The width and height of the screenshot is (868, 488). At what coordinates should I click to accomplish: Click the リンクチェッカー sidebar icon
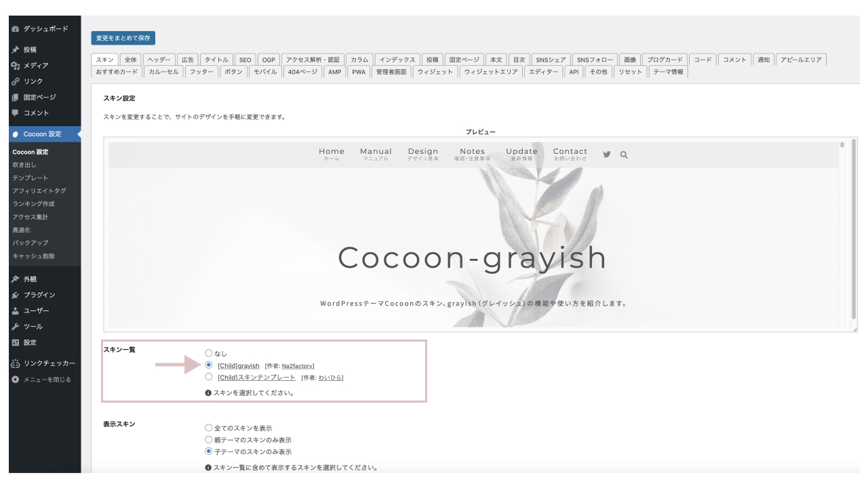(16, 364)
